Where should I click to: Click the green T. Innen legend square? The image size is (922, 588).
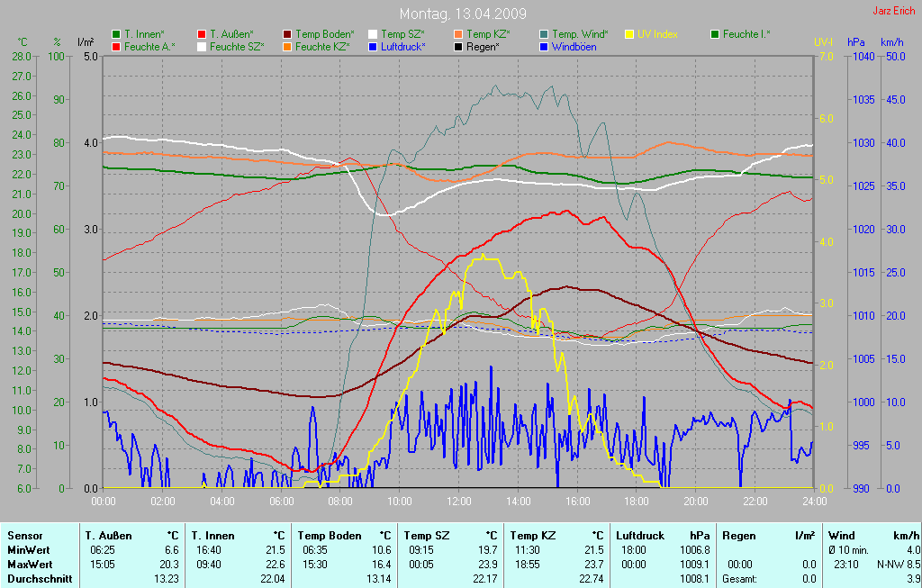coord(116,34)
